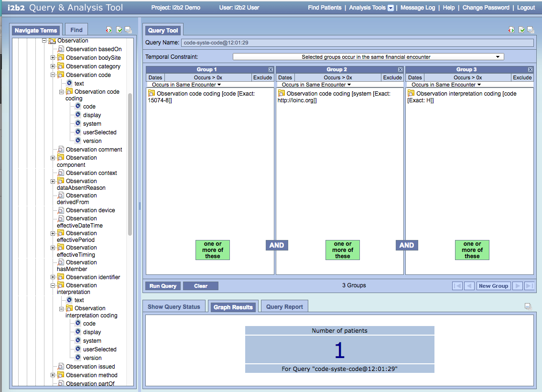The width and height of the screenshot is (542, 392).
Task: Click folder icon of loinc.org system item in Group 2
Action: click(x=282, y=93)
